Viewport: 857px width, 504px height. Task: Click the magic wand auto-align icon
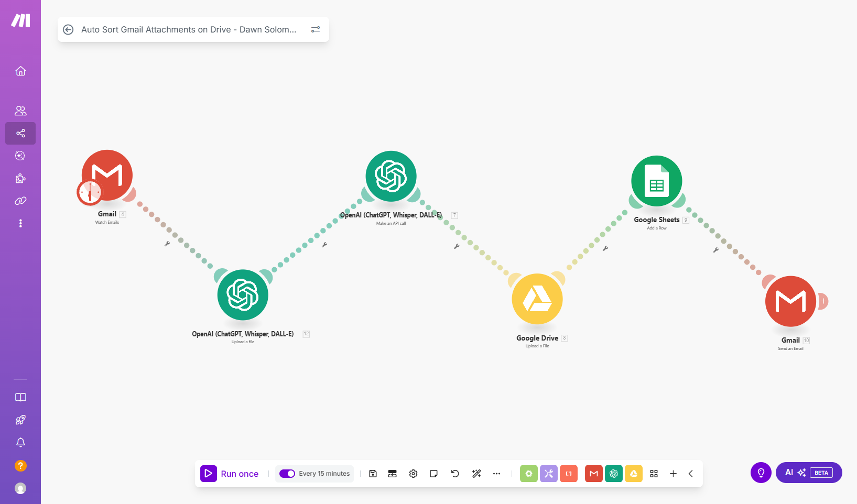coord(476,474)
